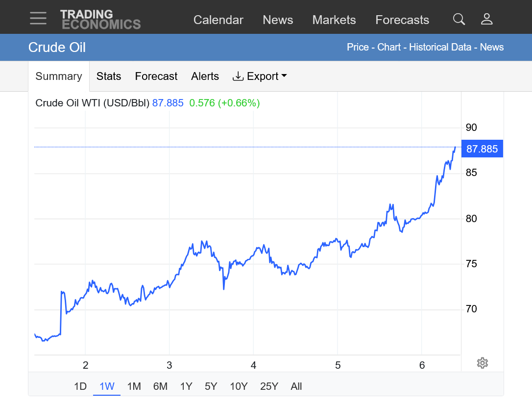Screen dimensions: 532x406
Task: Open chart settings gear icon
Action: click(483, 363)
